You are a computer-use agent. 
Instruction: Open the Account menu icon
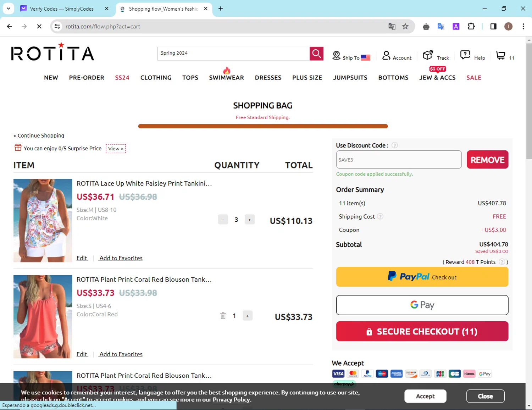coord(386,55)
